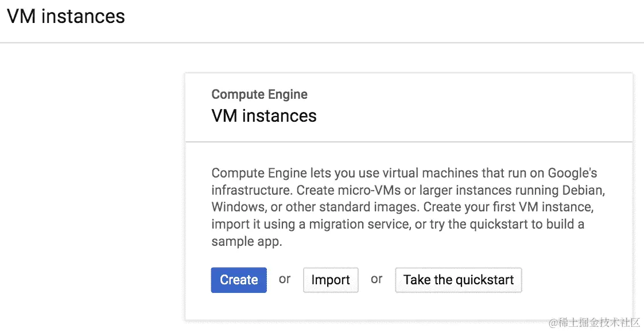
Task: Click the sample app. text
Action: coord(247,242)
